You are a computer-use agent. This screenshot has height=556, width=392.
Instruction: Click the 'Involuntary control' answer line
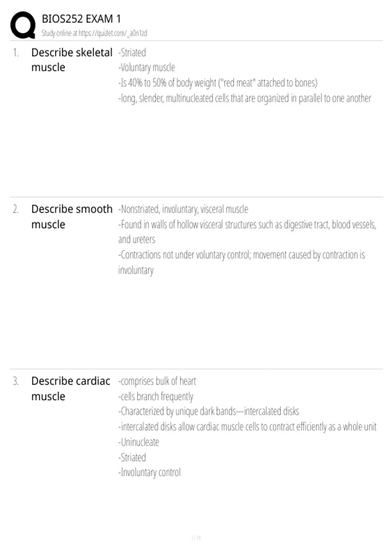149,473
